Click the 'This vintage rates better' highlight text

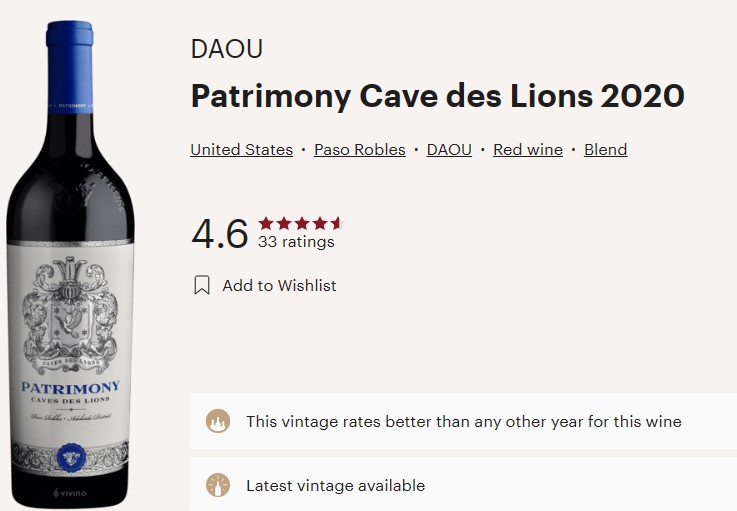tap(463, 421)
